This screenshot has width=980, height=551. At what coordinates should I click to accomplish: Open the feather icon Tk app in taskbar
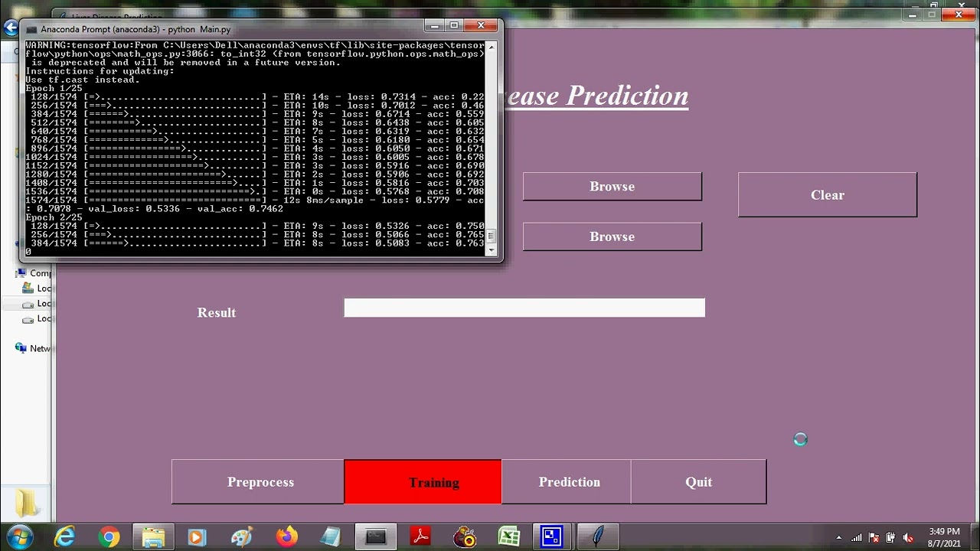tap(598, 537)
